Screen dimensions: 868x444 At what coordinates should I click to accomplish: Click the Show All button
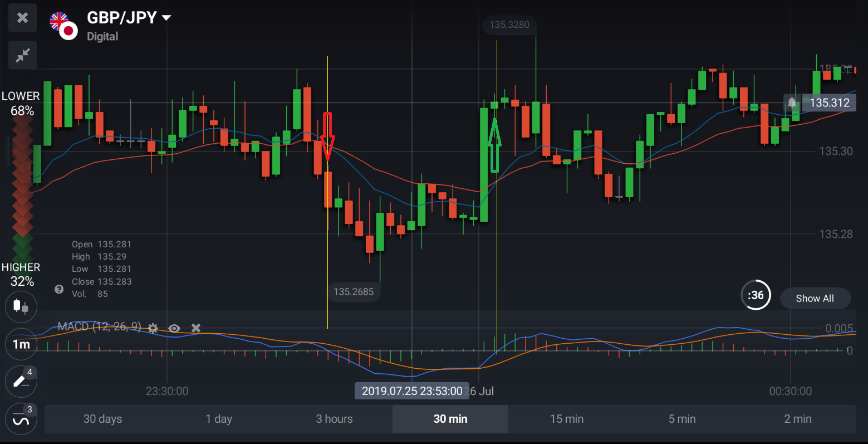(x=815, y=299)
